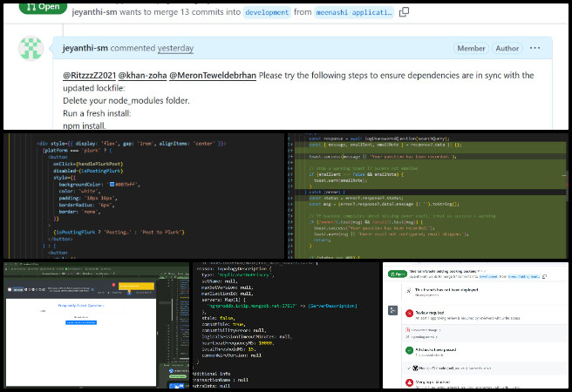Open the comment options ellipsis menu
The width and height of the screenshot is (572, 392).
coord(535,48)
